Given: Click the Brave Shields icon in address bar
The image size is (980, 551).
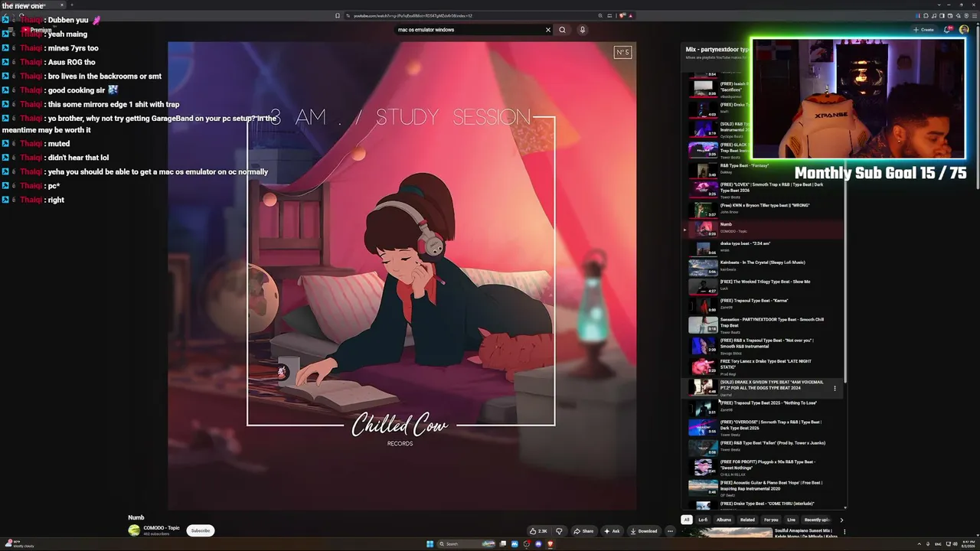Looking at the screenshot, I should pyautogui.click(x=622, y=15).
